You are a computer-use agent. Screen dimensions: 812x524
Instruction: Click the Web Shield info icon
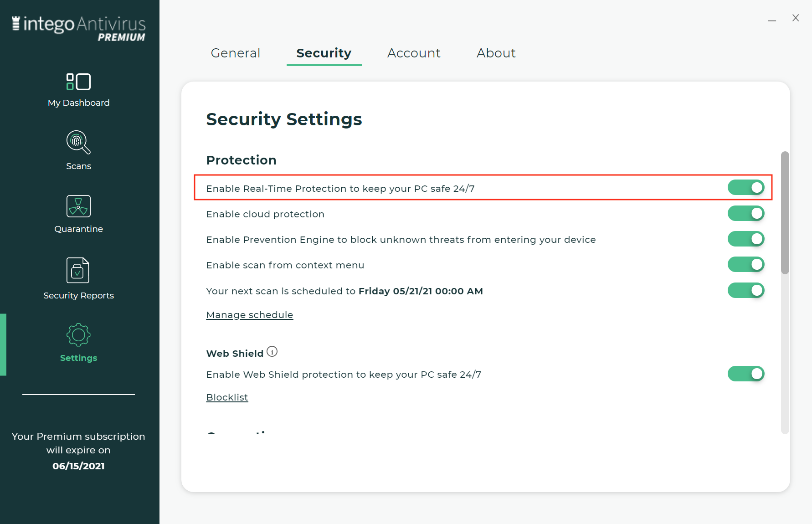[272, 352]
